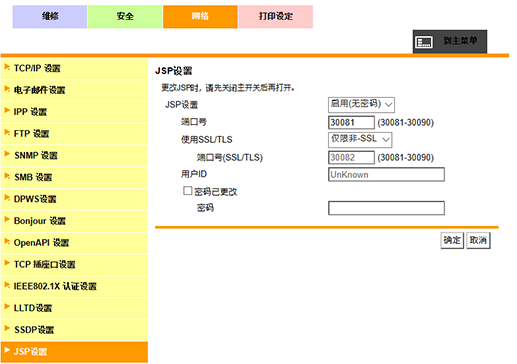Select the highlighted JSP设置 sidebar item
517x364 pixels.
point(74,352)
